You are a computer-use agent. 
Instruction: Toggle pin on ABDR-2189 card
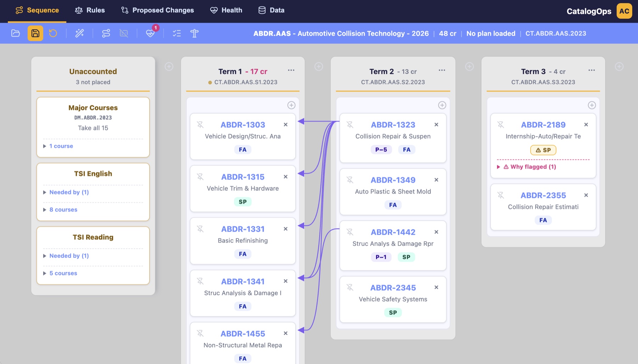500,125
